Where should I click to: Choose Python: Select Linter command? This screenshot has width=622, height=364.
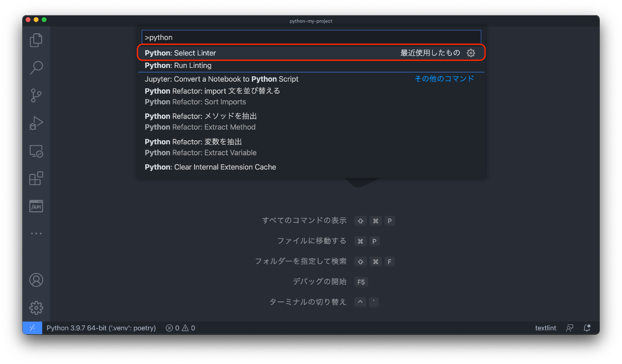pyautogui.click(x=311, y=53)
